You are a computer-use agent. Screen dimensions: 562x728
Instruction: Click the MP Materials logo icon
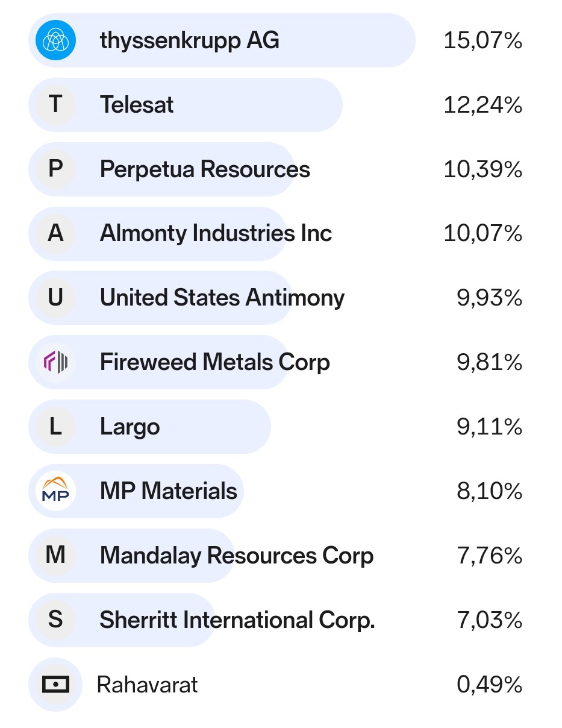tap(55, 491)
